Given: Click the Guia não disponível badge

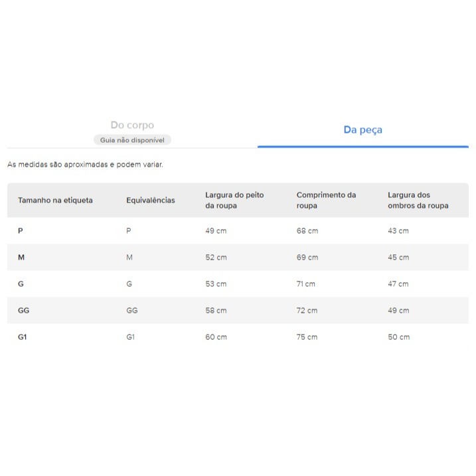Looking at the screenshot, I should [x=132, y=140].
